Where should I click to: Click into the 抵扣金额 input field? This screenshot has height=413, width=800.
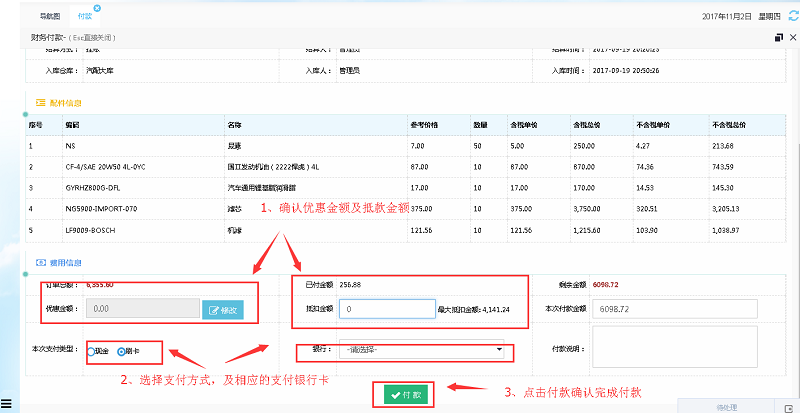(x=387, y=309)
